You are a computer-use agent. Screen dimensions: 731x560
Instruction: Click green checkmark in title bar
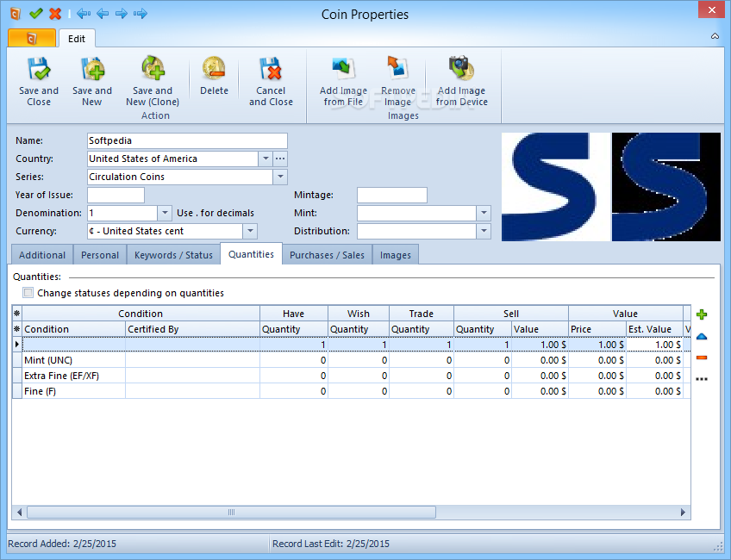coord(36,14)
